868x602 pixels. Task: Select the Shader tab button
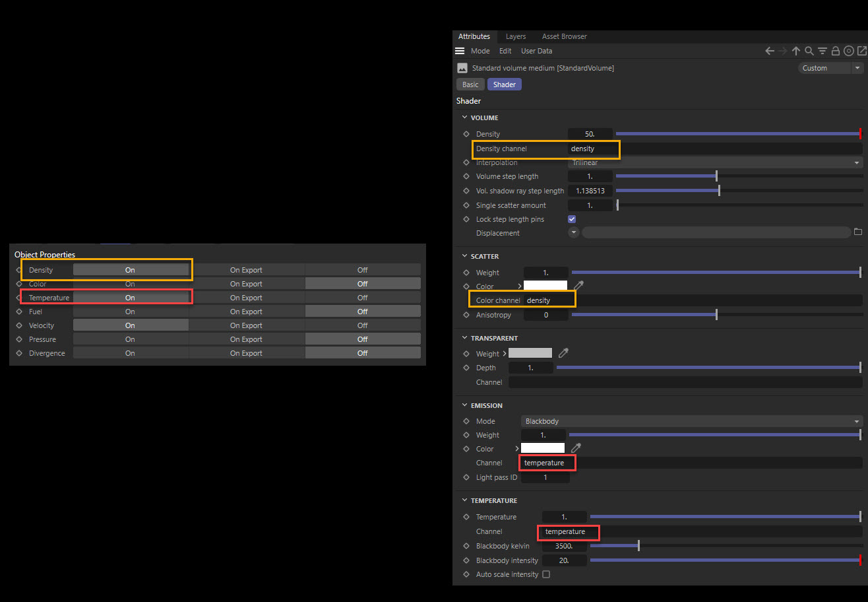(x=505, y=84)
